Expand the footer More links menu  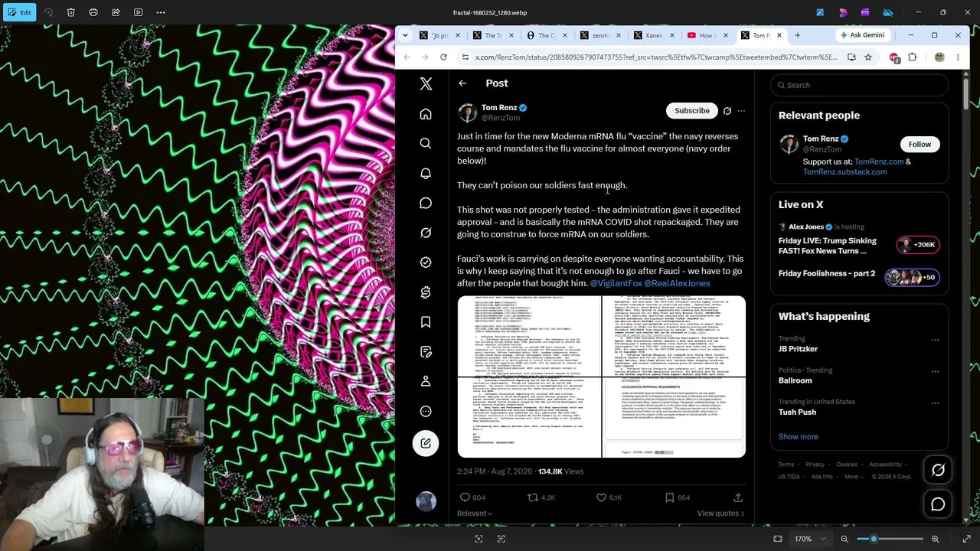click(x=854, y=477)
